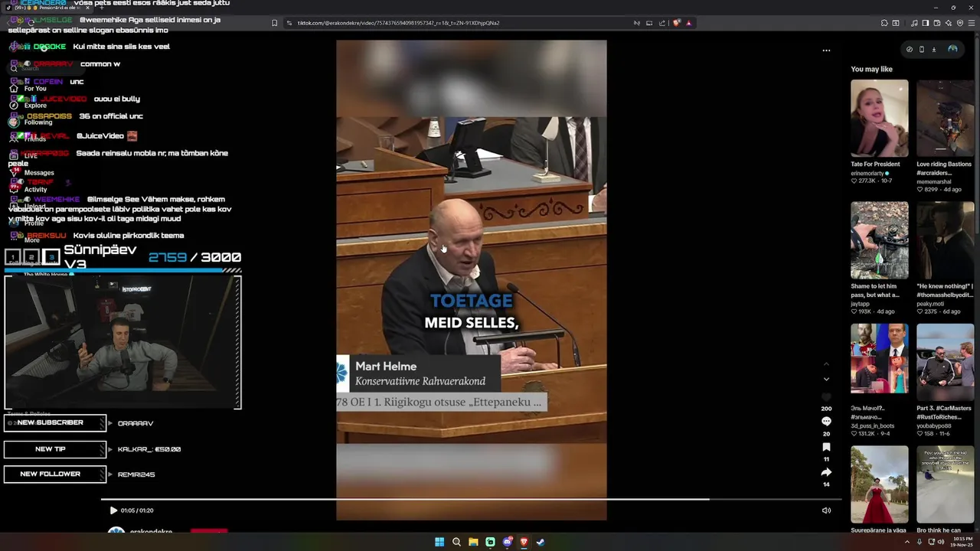The height and width of the screenshot is (551, 980).
Task: Toggle the Brave sidebar panel
Action: pyautogui.click(x=925, y=23)
